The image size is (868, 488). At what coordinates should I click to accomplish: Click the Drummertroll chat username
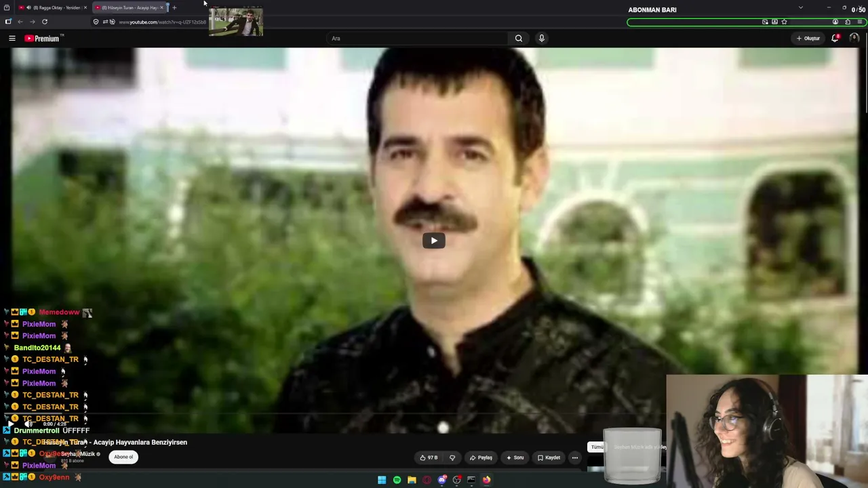click(37, 430)
